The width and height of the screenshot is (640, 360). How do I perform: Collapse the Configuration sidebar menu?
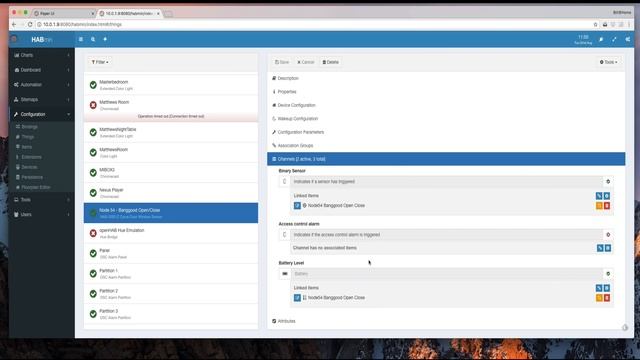[41, 114]
